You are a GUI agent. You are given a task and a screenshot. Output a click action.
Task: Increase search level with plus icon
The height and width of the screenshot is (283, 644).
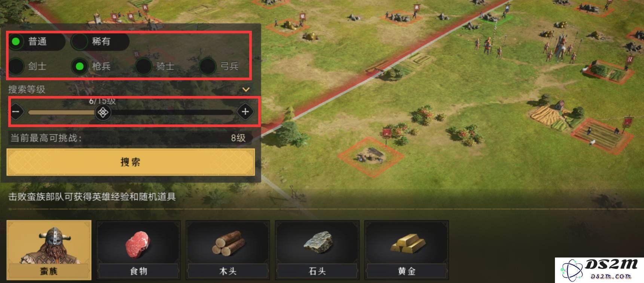point(245,112)
